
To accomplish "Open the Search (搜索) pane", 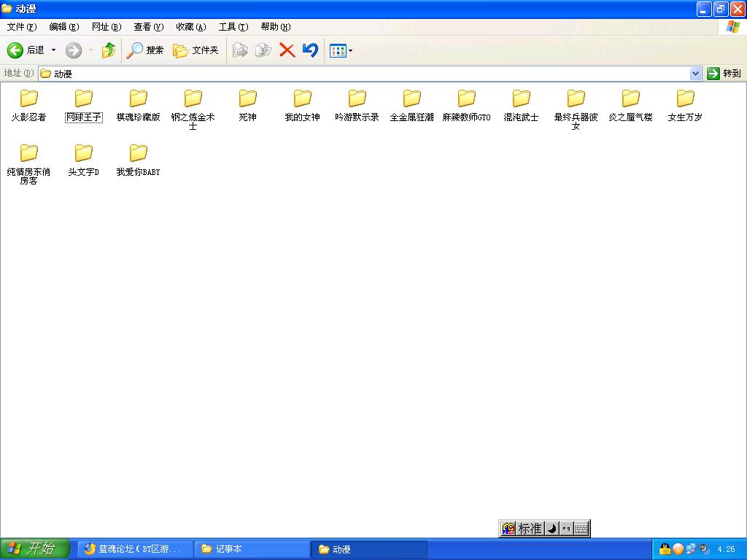I will click(x=145, y=50).
